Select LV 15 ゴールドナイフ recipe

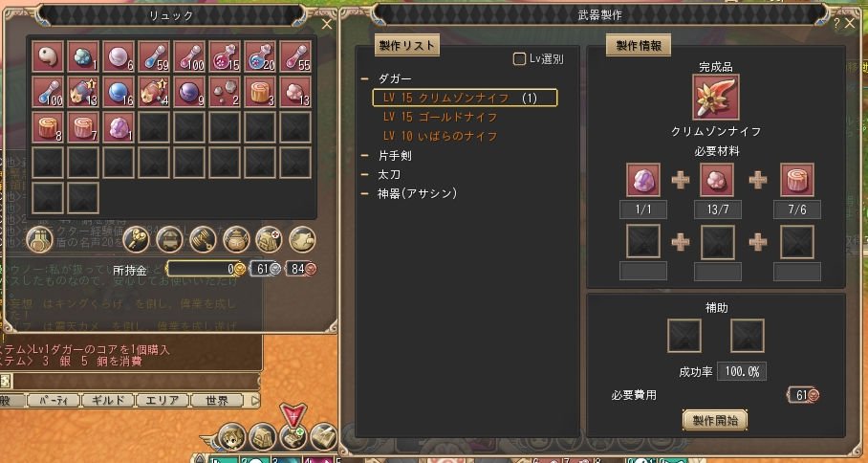coord(441,118)
